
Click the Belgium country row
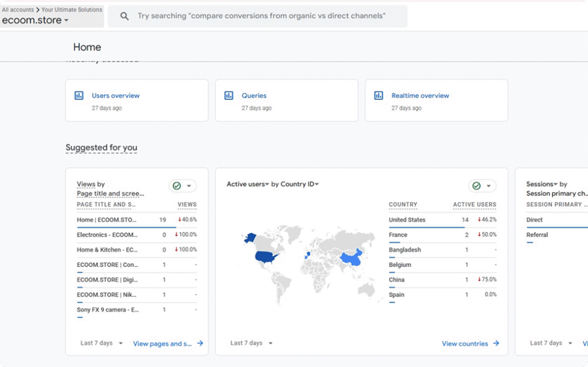click(x=443, y=265)
